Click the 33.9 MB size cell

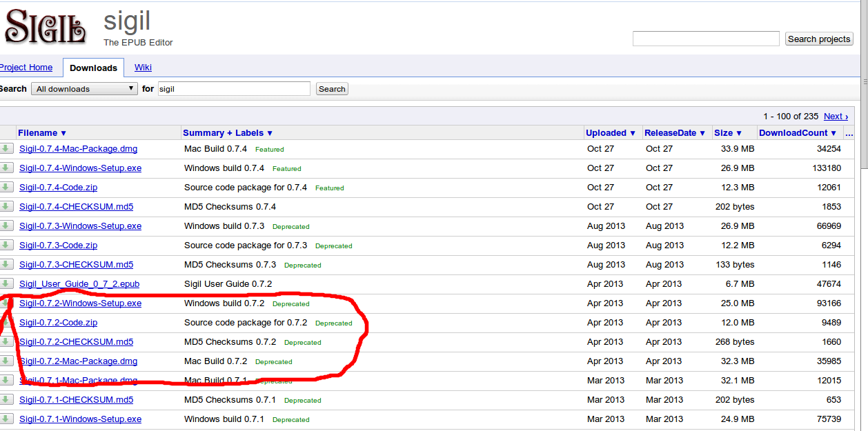tap(738, 148)
